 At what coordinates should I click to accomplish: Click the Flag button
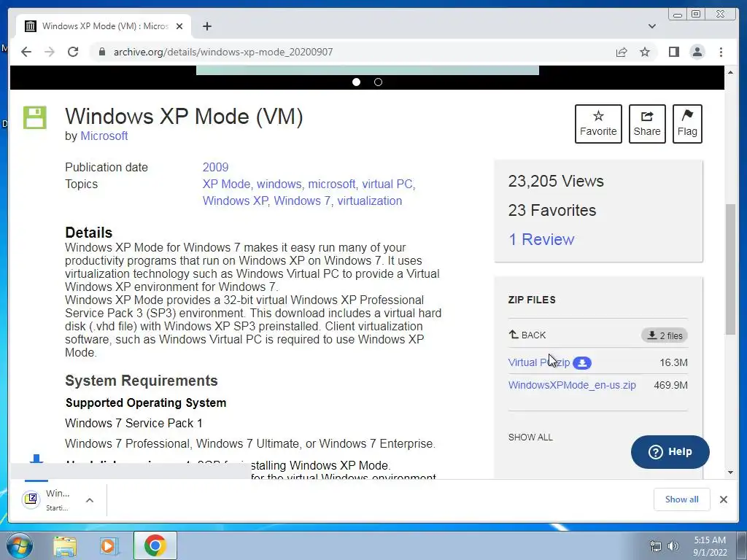pyautogui.click(x=687, y=124)
